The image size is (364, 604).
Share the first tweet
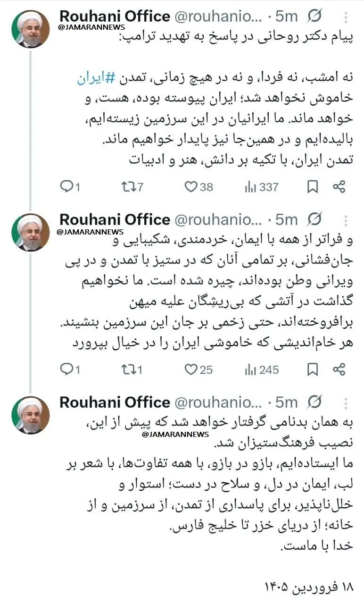coord(339,187)
